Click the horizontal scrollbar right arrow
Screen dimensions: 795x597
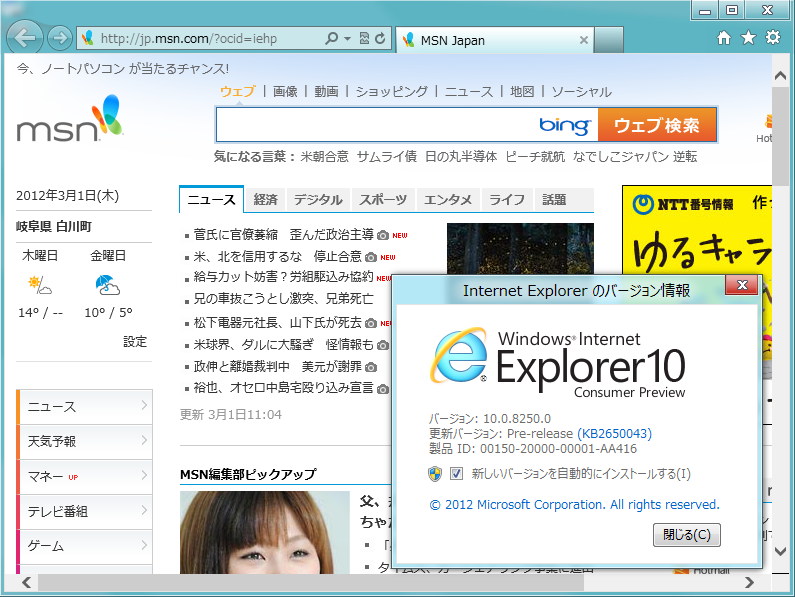pyautogui.click(x=749, y=582)
